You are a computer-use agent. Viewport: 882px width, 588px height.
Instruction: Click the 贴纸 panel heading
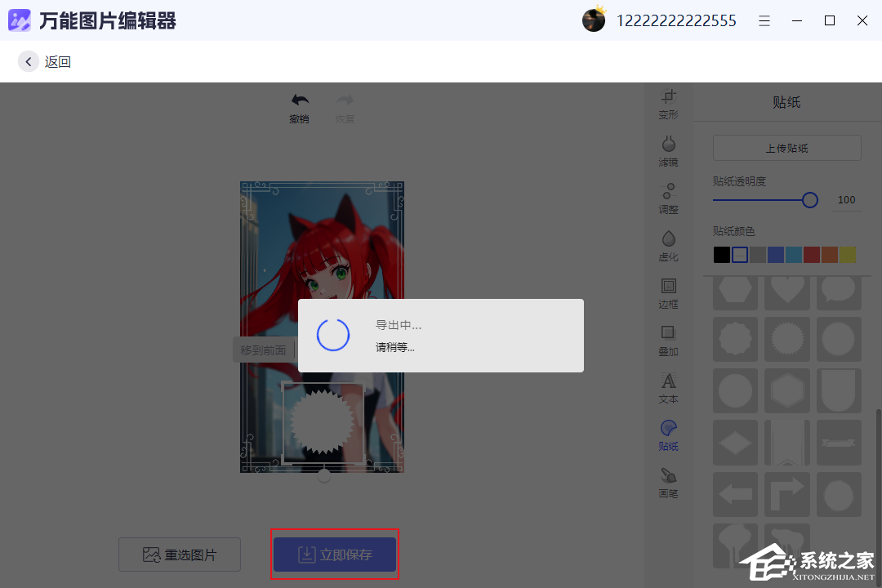click(x=786, y=102)
